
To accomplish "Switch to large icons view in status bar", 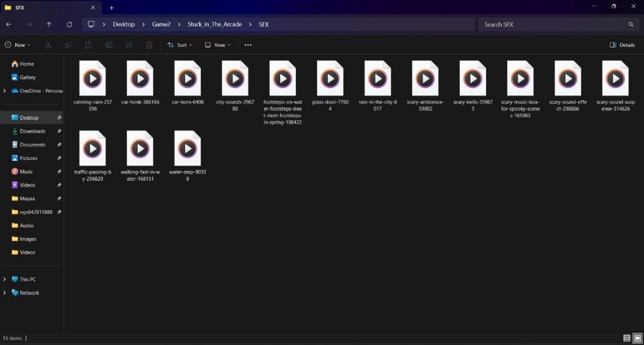I will click(x=637, y=338).
